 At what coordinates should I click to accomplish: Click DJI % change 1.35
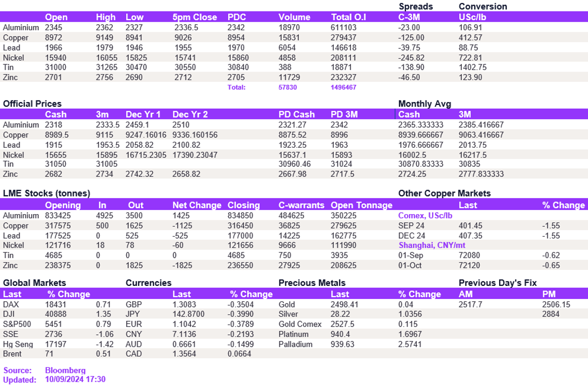click(x=104, y=314)
